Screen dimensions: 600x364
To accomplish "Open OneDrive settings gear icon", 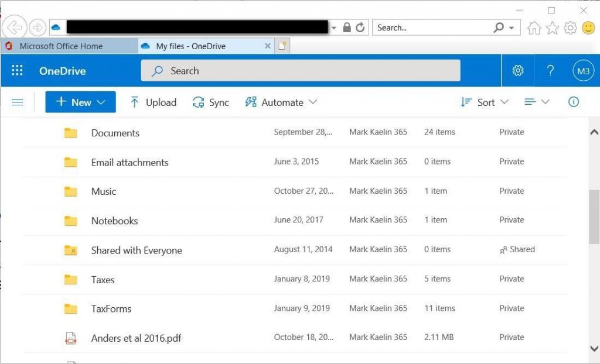I will pos(517,71).
